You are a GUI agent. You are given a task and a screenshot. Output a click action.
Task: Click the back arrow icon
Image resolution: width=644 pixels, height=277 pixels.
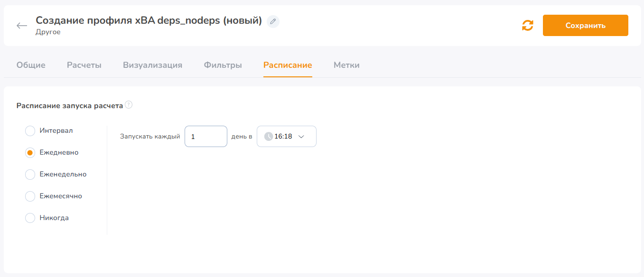[x=22, y=26]
